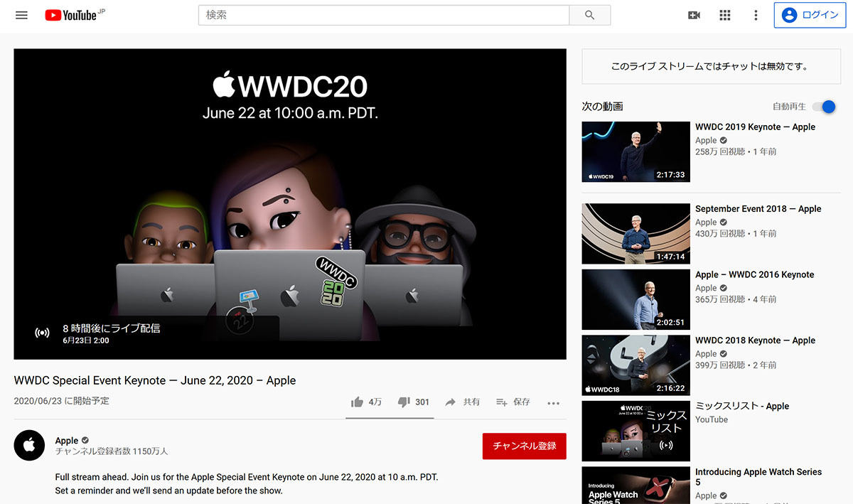Click the search magnifier button

(589, 15)
